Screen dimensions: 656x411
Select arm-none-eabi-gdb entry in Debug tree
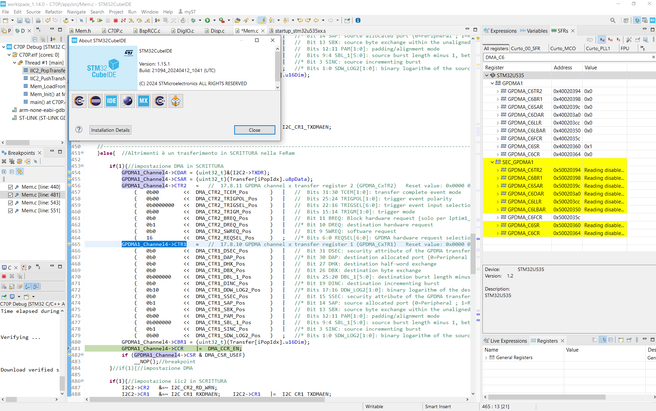click(x=38, y=110)
